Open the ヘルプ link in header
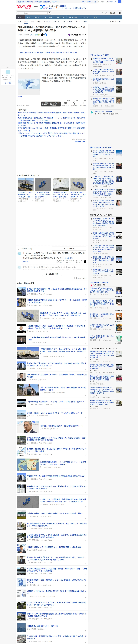138x644 pixels. pos(94,2)
